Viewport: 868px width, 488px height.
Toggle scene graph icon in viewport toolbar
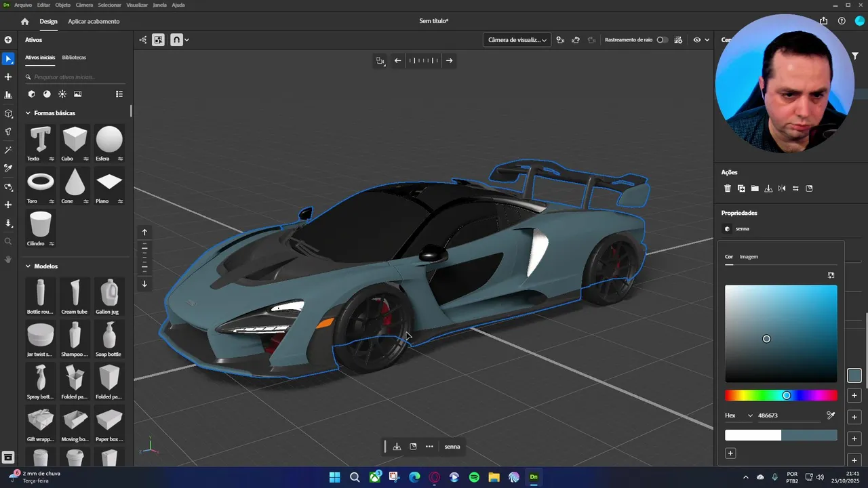click(143, 40)
